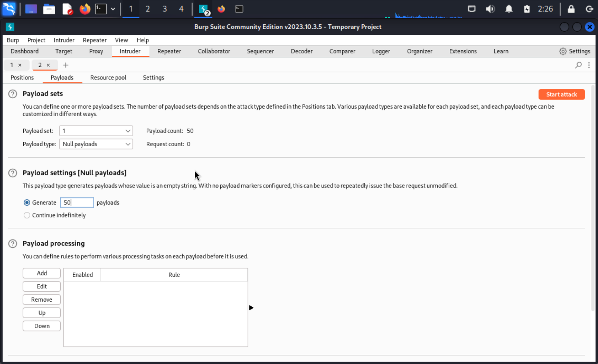
Task: Click Remove for payload processing rules
Action: (42, 300)
